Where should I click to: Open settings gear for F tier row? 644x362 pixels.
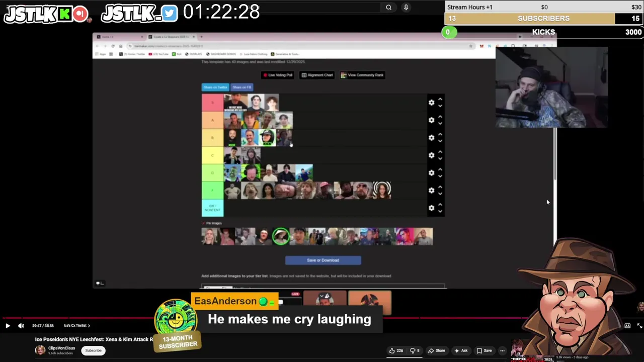point(431,191)
